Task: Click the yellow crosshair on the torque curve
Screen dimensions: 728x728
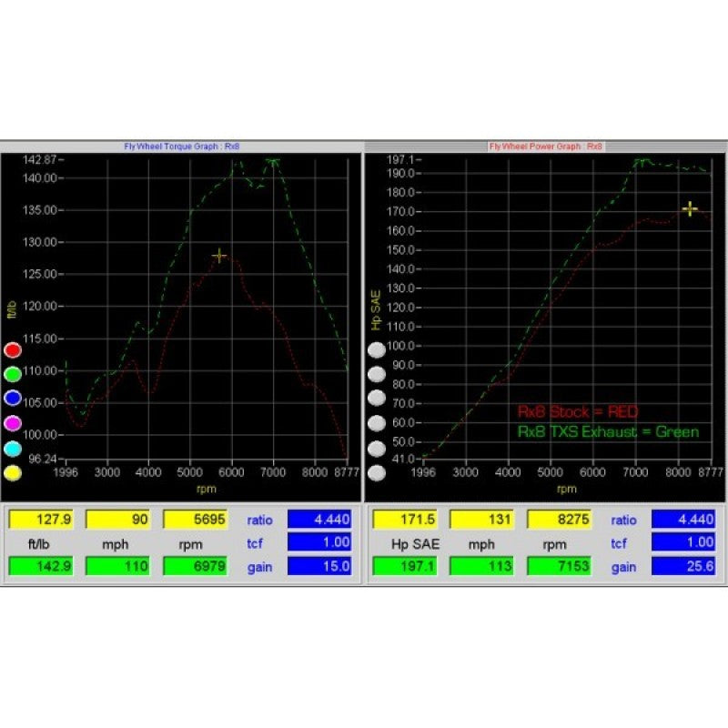Action: coord(218,256)
